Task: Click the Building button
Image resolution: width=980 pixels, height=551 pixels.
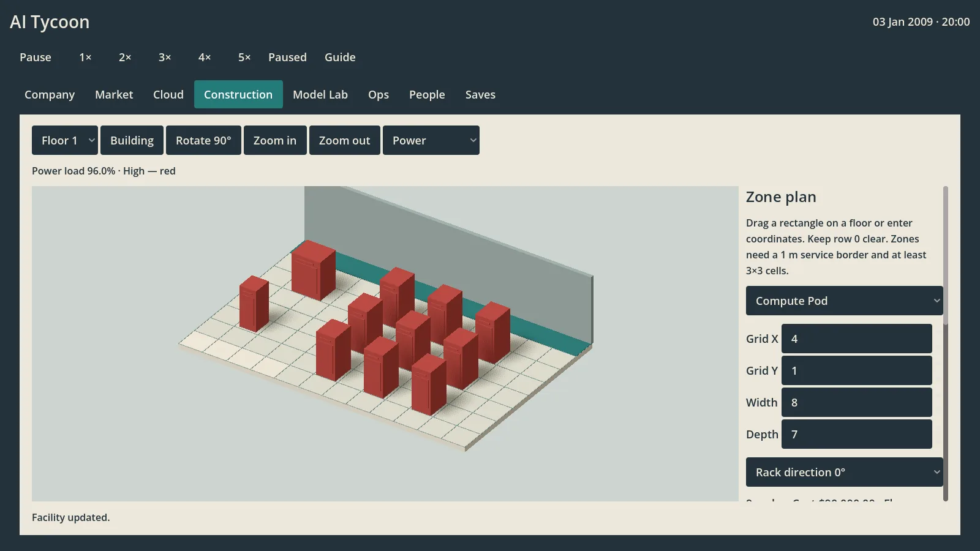Action: [132, 140]
